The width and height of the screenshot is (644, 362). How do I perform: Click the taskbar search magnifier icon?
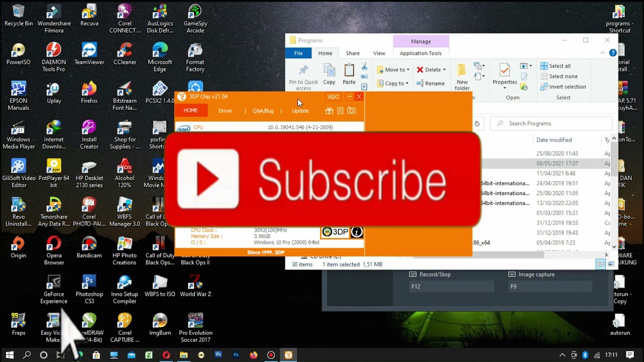click(27, 355)
